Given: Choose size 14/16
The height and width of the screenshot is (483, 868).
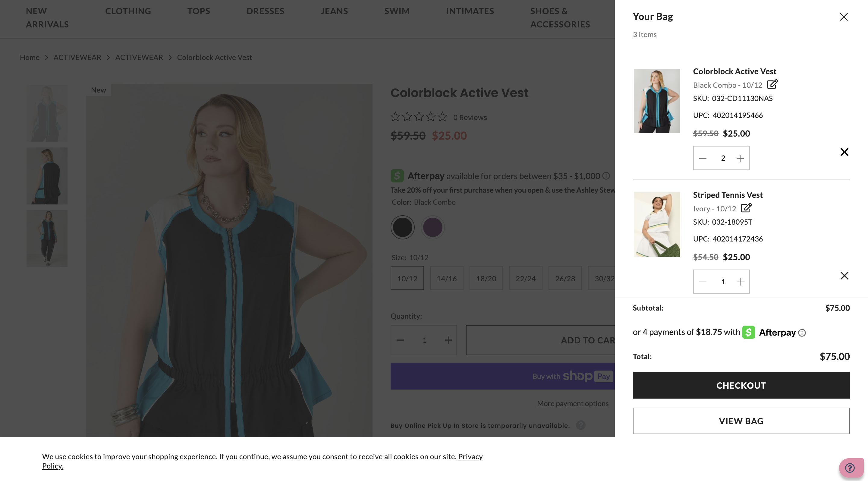Looking at the screenshot, I should click(x=446, y=278).
